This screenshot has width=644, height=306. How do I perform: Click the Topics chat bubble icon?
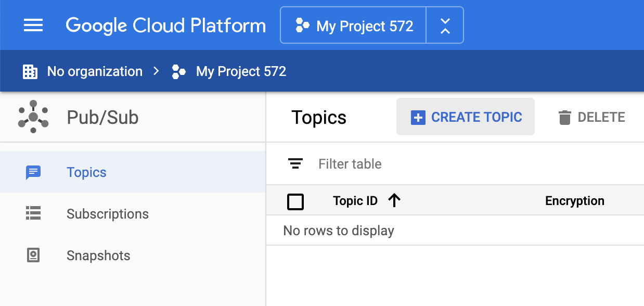tap(33, 172)
